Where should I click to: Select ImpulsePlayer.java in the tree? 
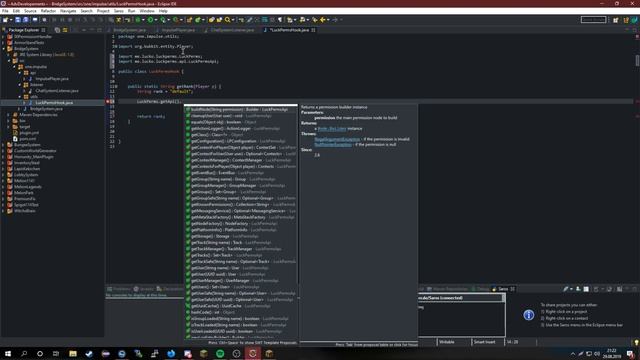[x=51, y=79]
